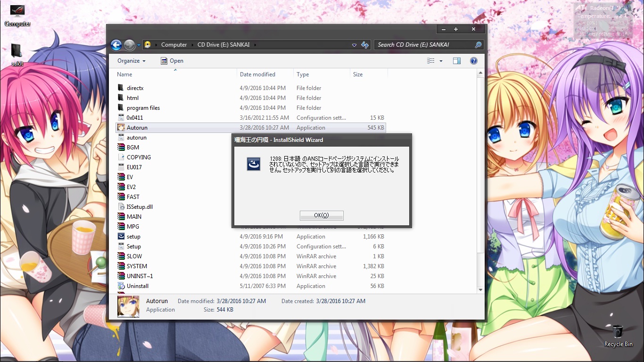Viewport: 644px width, 362px height.
Task: Select the directx folder
Action: pos(135,88)
